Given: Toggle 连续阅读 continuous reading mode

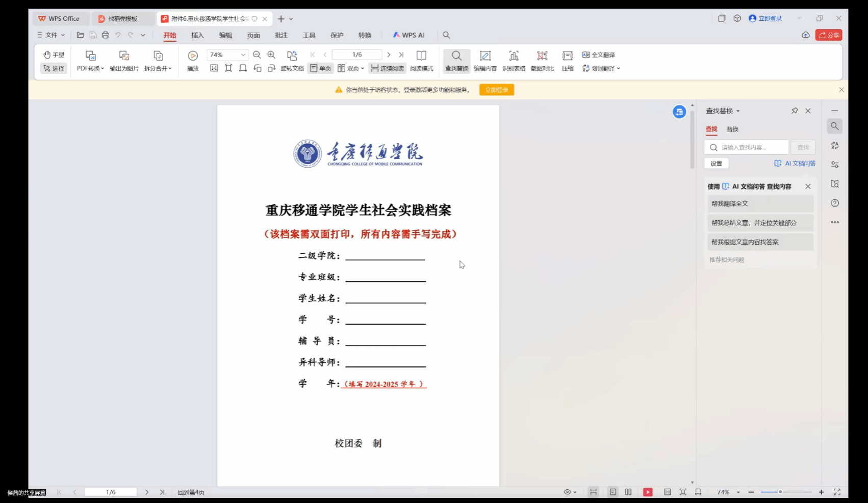Looking at the screenshot, I should 387,68.
